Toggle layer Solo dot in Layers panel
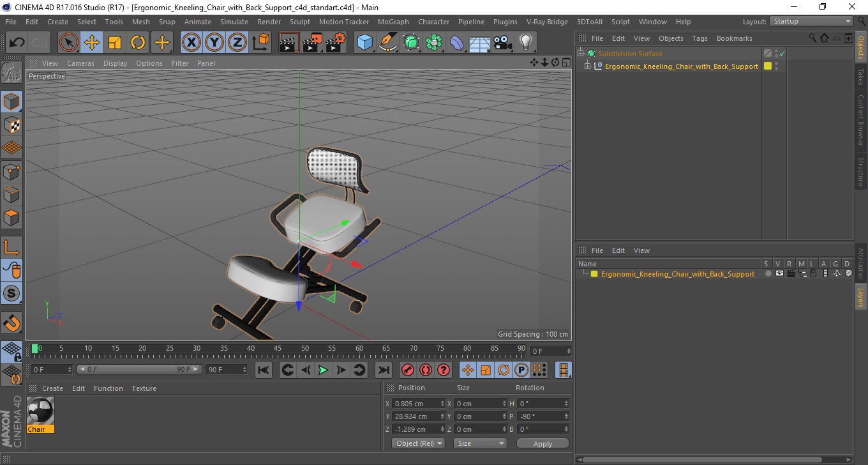Screen dimensions: 868x465 click(x=768, y=273)
